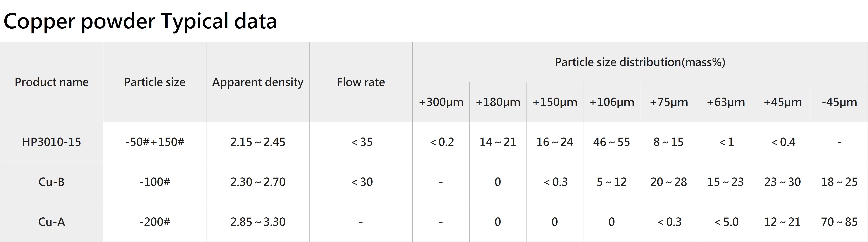
Task: Select the Cu-B product row label
Action: [x=51, y=182]
